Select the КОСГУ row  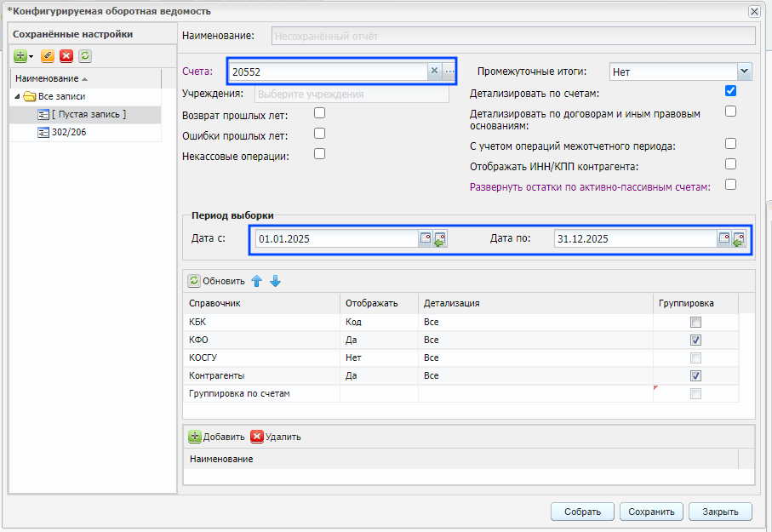[460, 358]
